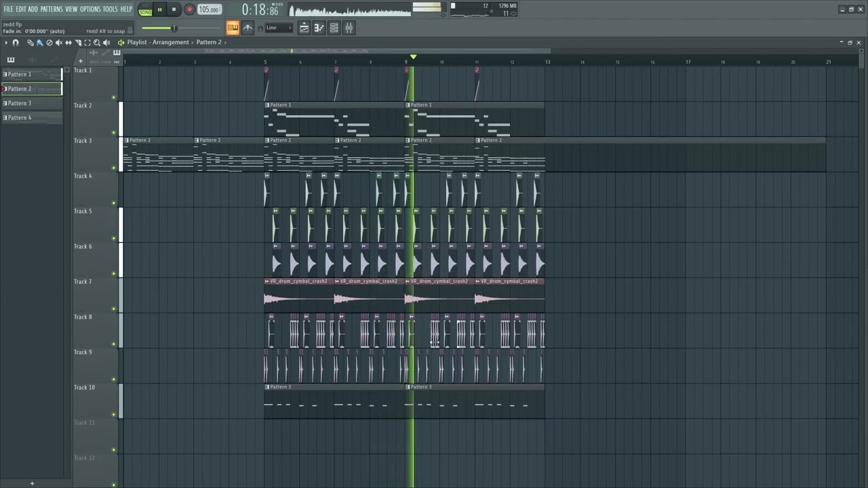Open the VIEW menu

71,9
